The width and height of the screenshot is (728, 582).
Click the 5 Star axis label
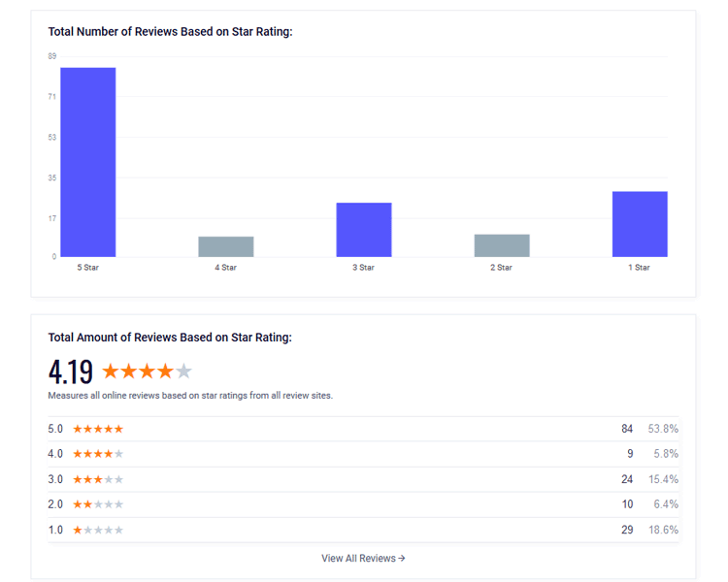click(x=87, y=268)
